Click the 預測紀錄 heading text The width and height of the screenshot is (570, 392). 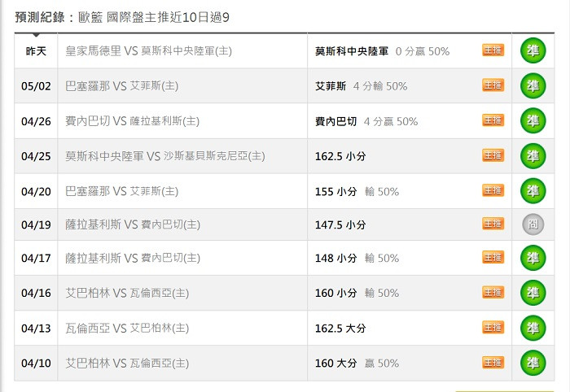click(x=40, y=17)
